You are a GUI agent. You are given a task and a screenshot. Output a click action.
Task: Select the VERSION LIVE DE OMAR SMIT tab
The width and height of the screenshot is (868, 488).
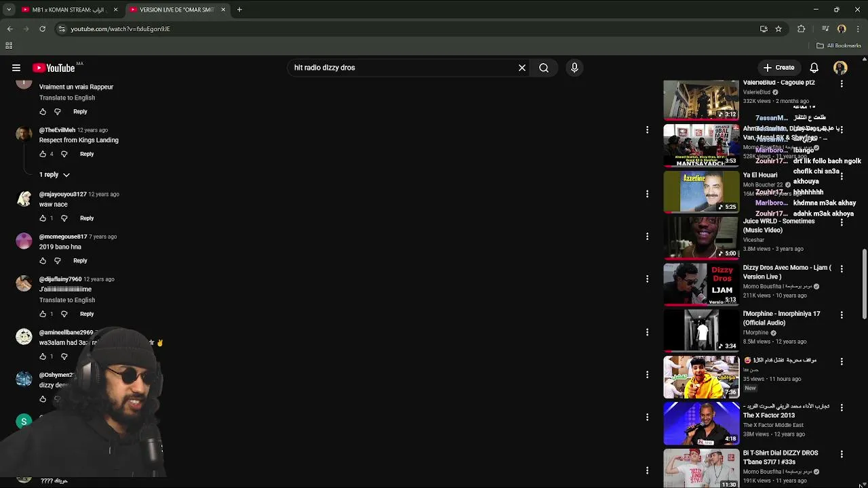176,9
